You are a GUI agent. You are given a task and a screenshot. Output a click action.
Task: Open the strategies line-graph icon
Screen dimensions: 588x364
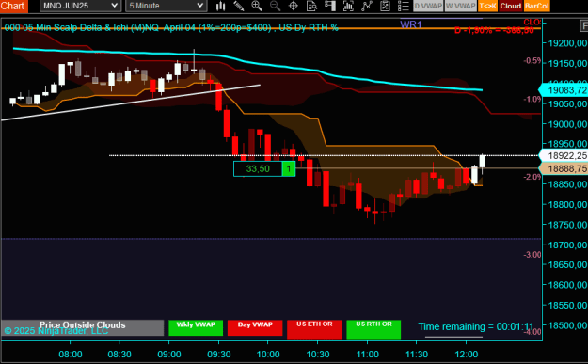367,6
